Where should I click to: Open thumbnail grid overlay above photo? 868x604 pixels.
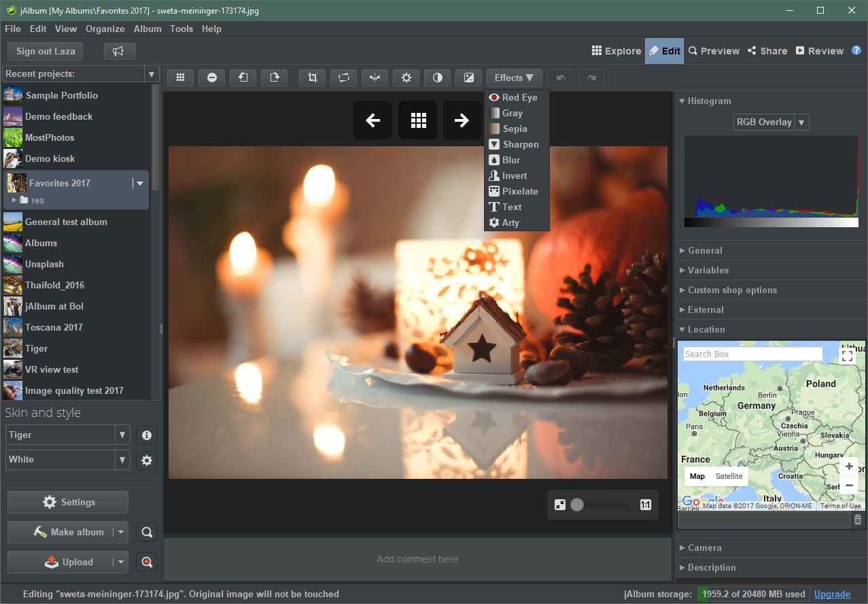click(x=418, y=120)
